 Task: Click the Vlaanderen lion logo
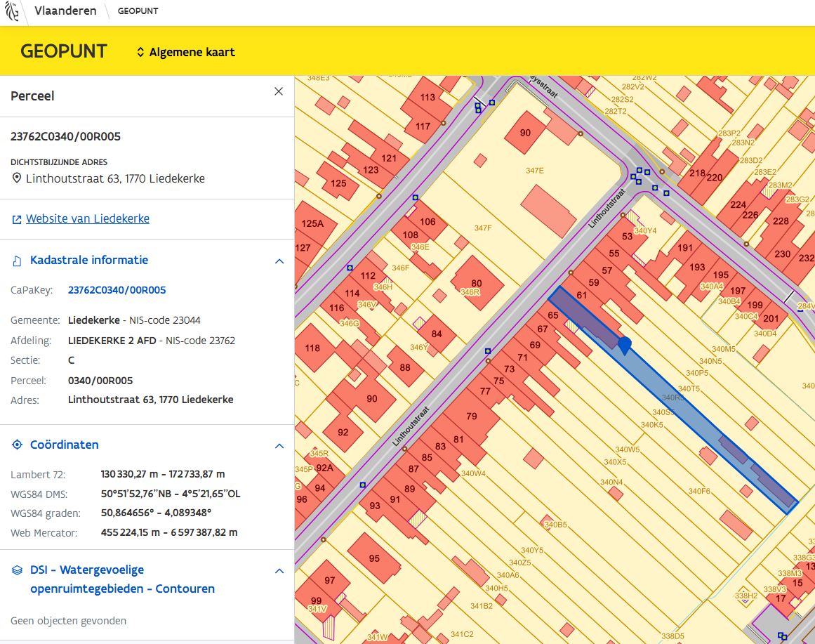tap(12, 12)
